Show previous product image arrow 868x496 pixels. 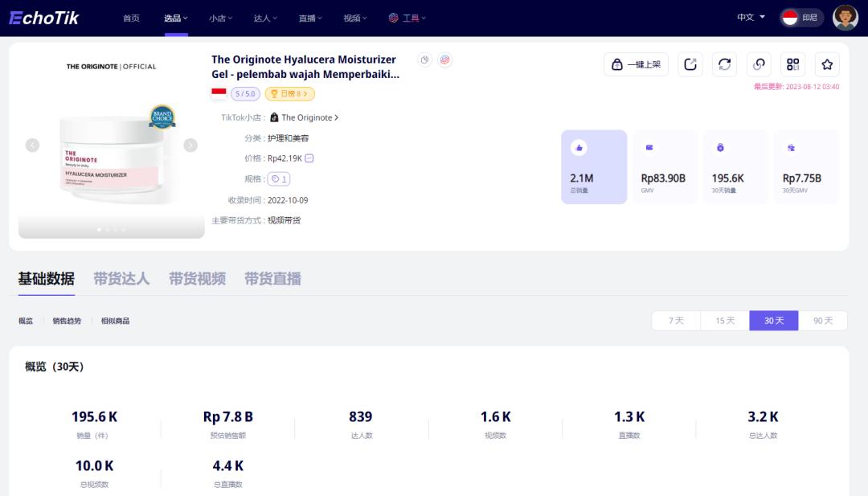click(x=33, y=145)
